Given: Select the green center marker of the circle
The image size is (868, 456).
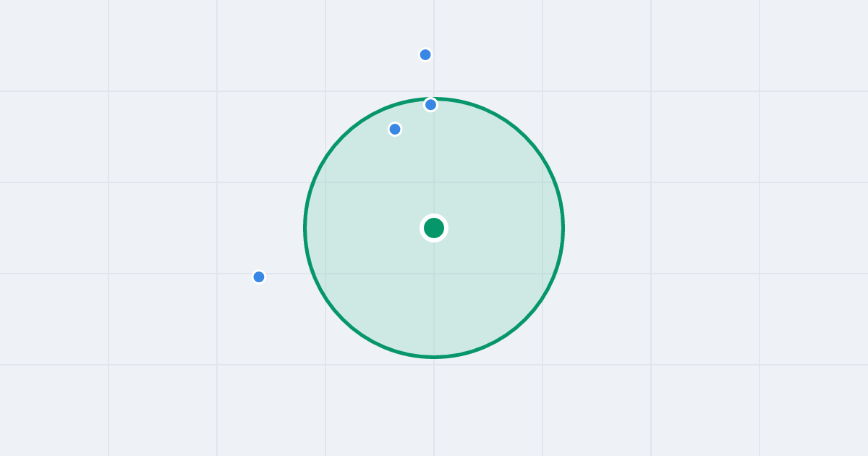Looking at the screenshot, I should [x=434, y=228].
